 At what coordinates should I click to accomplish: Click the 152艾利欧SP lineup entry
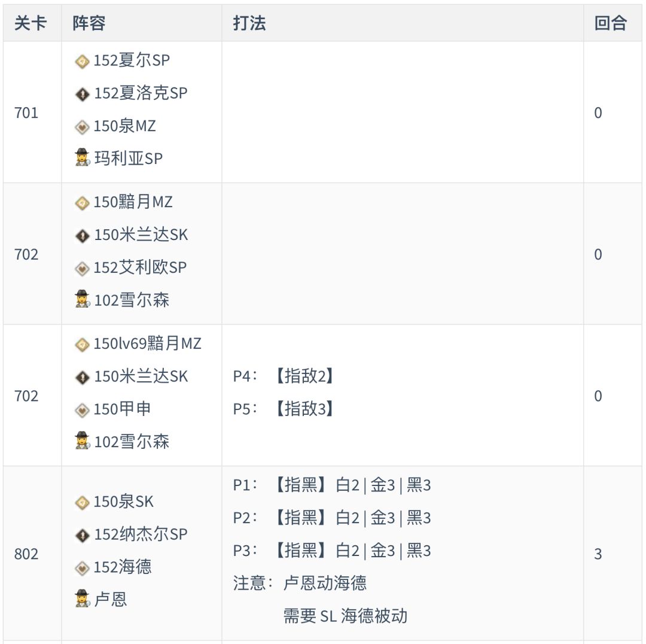[x=140, y=268]
